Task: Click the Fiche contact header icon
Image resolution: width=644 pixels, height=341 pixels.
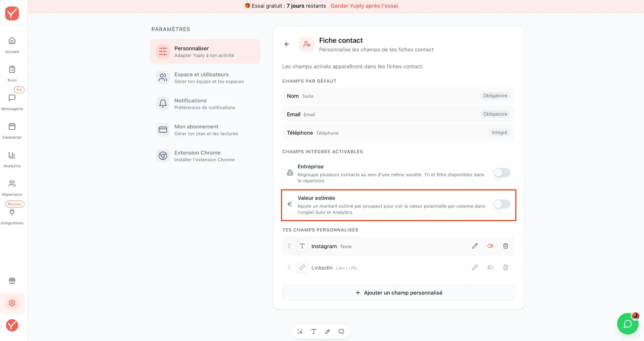Action: (307, 44)
